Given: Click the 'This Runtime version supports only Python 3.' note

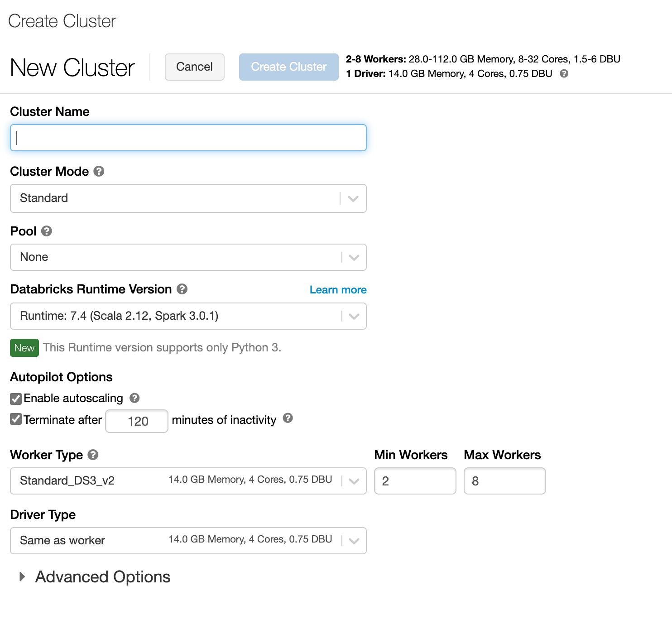Looking at the screenshot, I should click(x=162, y=347).
